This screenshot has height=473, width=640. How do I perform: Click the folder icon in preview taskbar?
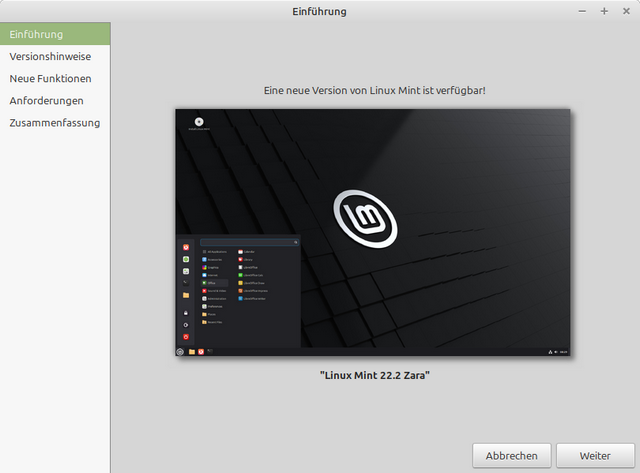click(x=191, y=351)
